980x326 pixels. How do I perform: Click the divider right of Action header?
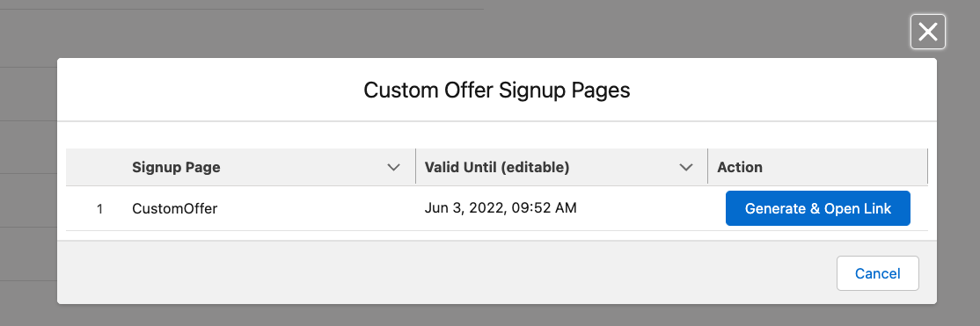[927, 167]
